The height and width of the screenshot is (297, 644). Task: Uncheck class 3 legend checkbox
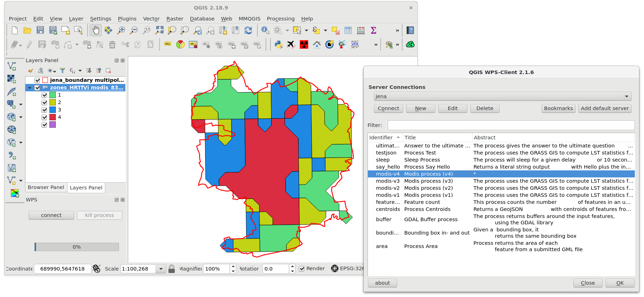[x=44, y=110]
